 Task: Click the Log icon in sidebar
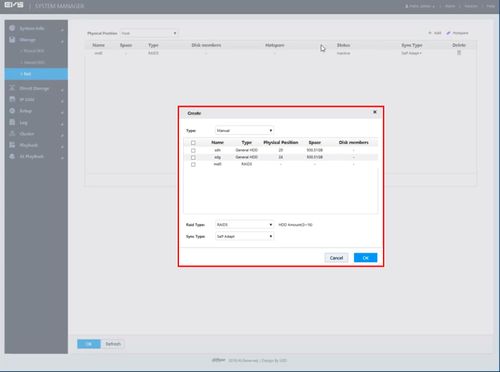[12, 122]
